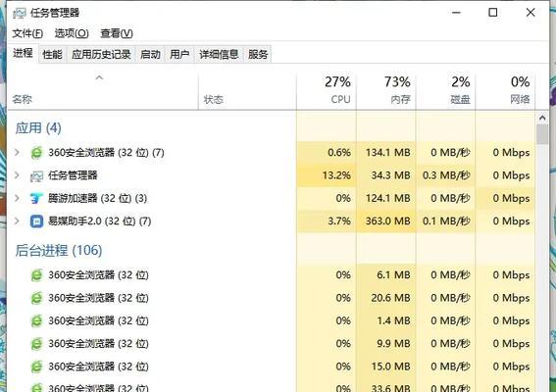The width and height of the screenshot is (556, 392).
Task: Switch to the 性能 tab
Action: [53, 55]
